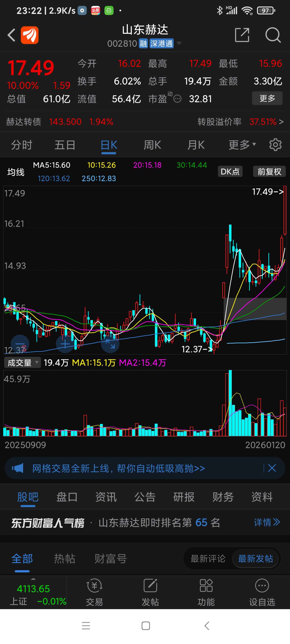Image resolution: width=290 pixels, height=644 pixels.
Task: Tap the 深港通 badge
Action: tap(161, 43)
